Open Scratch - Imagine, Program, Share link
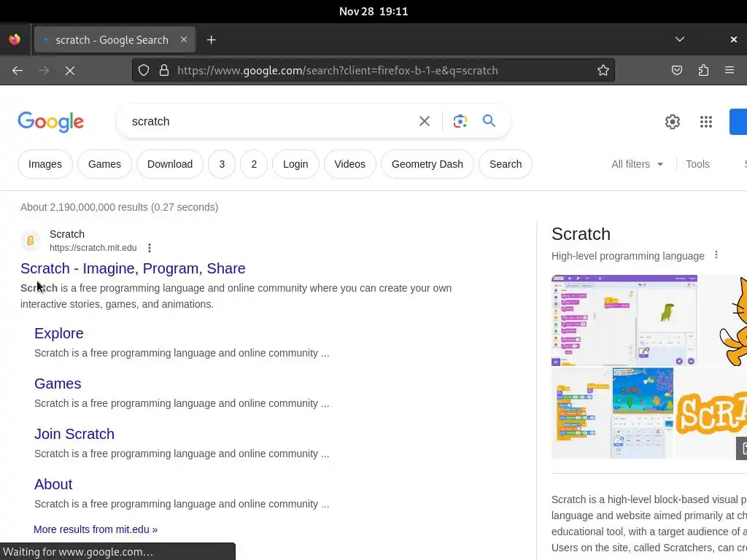Viewport: 747px width, 560px height. [133, 268]
